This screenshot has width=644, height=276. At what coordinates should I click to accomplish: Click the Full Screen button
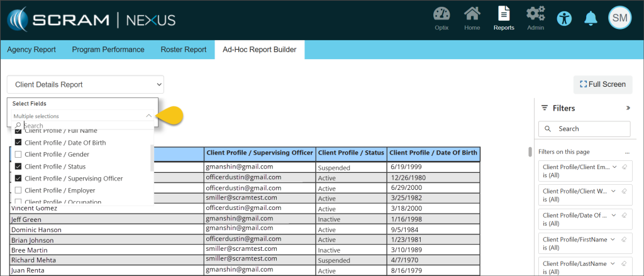(x=602, y=84)
